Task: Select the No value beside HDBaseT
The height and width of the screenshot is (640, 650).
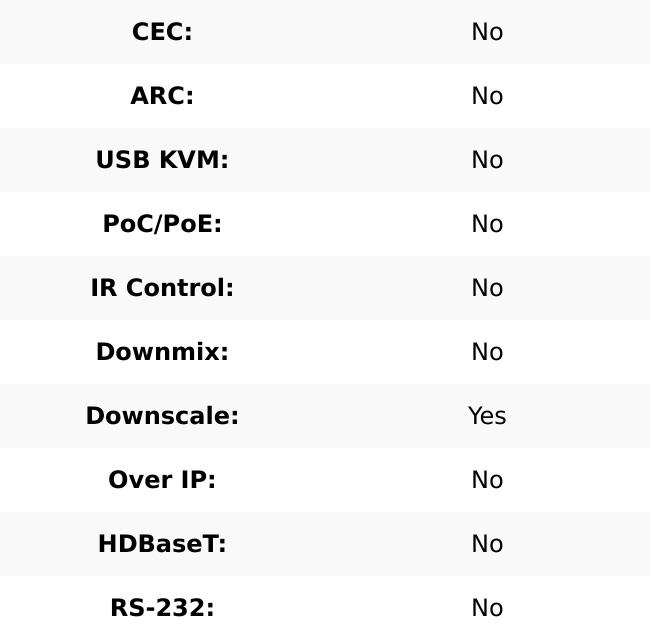Action: [x=487, y=544]
